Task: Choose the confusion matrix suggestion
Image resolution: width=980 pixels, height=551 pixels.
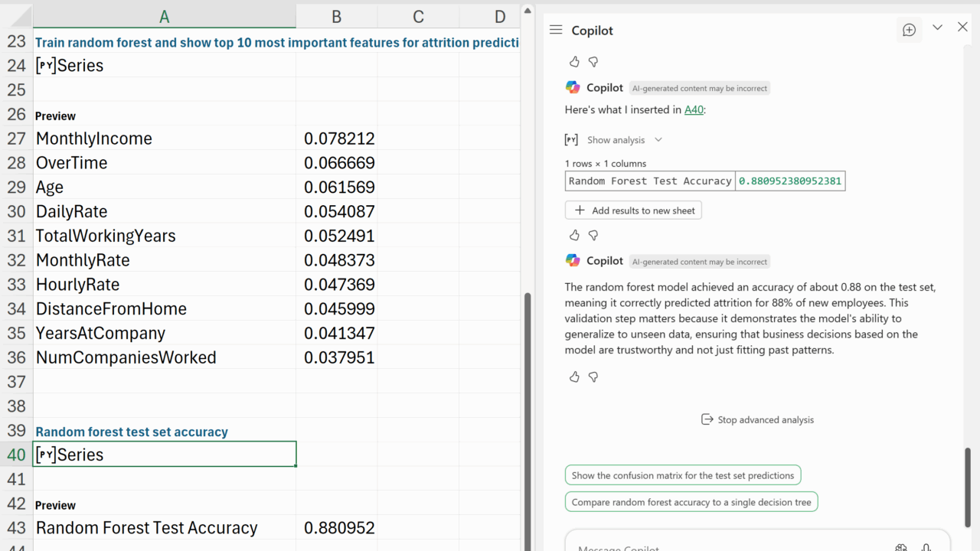Action: (682, 475)
